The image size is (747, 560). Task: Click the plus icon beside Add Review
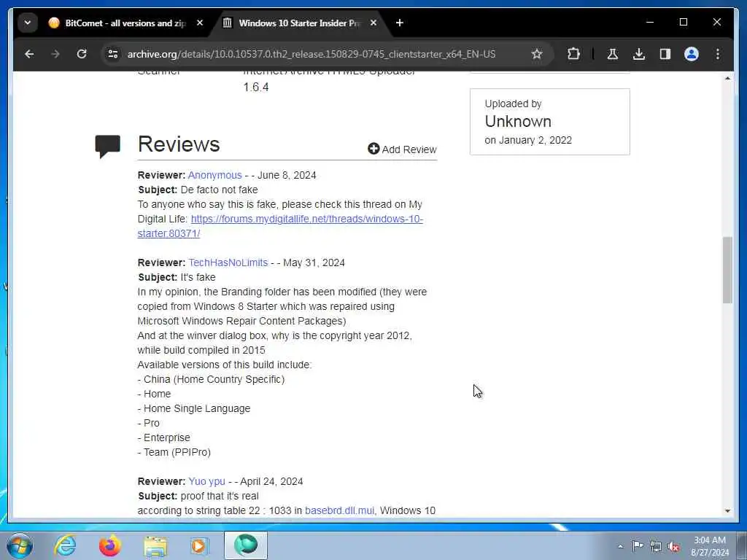373,149
